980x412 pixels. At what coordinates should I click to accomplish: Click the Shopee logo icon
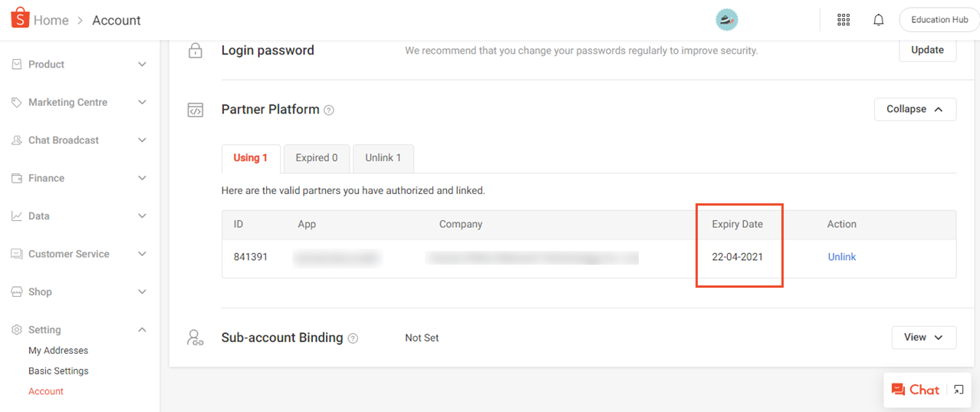pyautogui.click(x=20, y=18)
